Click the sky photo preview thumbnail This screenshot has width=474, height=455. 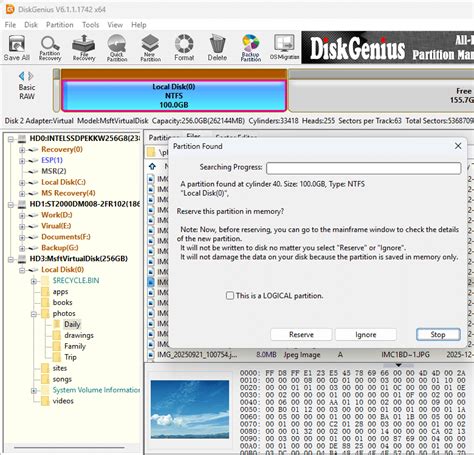pos(190,409)
